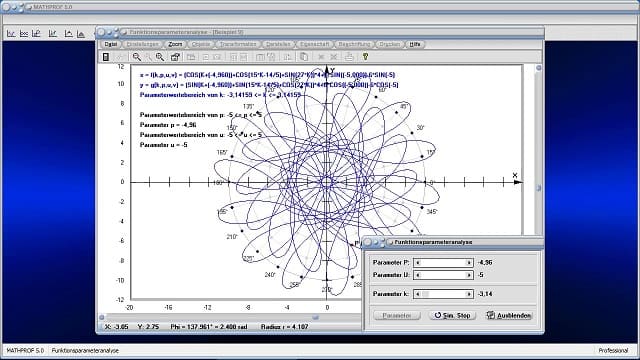The height and width of the screenshot is (360, 640).
Task: Click the third magnifier zoom icon
Action: (160, 57)
